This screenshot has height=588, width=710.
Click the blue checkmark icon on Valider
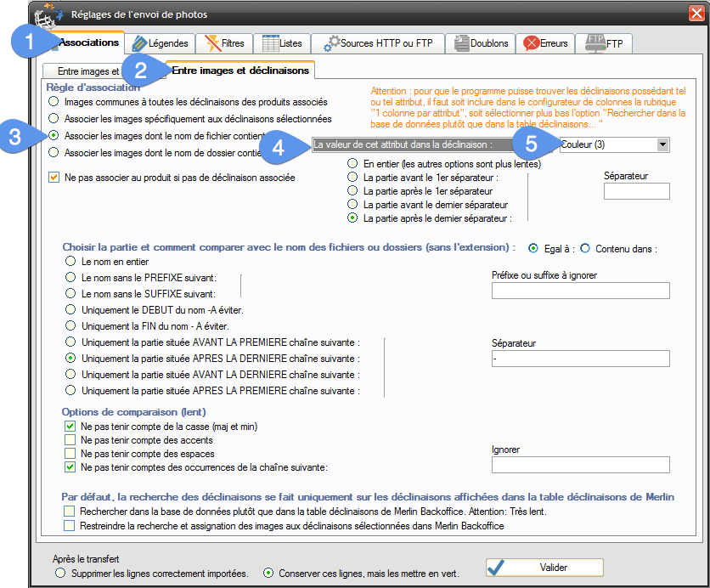pos(497,568)
